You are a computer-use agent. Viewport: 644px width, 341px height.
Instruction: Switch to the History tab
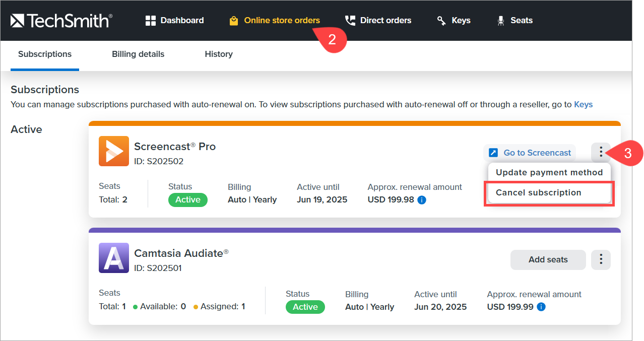(x=219, y=54)
